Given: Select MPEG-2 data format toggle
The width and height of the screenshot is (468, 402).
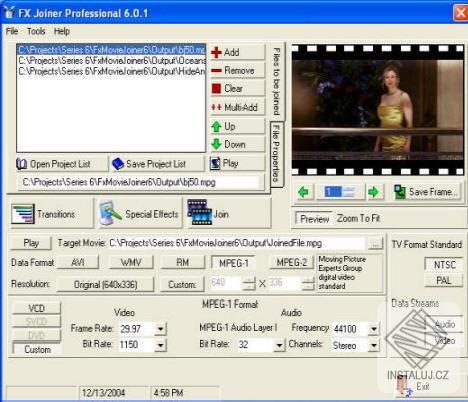Looking at the screenshot, I should click(292, 263).
